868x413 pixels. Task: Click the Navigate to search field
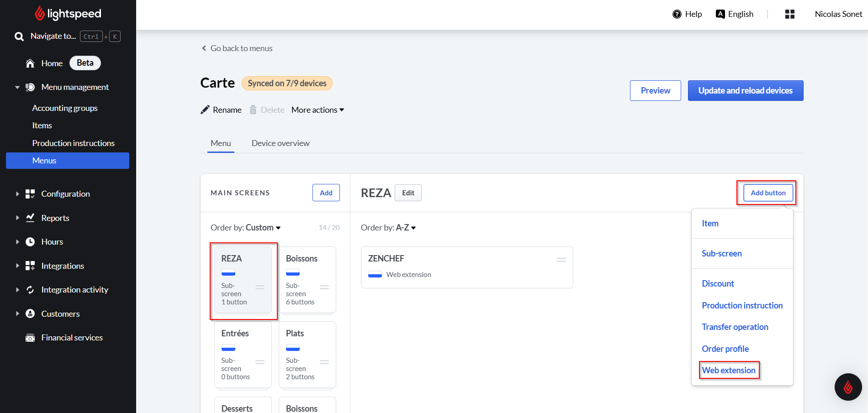pos(68,37)
